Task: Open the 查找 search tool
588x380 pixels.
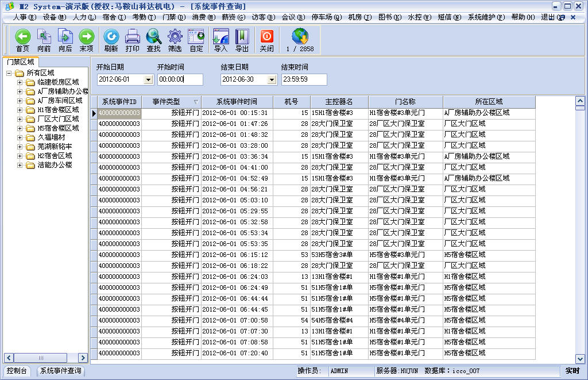Action: coord(153,40)
